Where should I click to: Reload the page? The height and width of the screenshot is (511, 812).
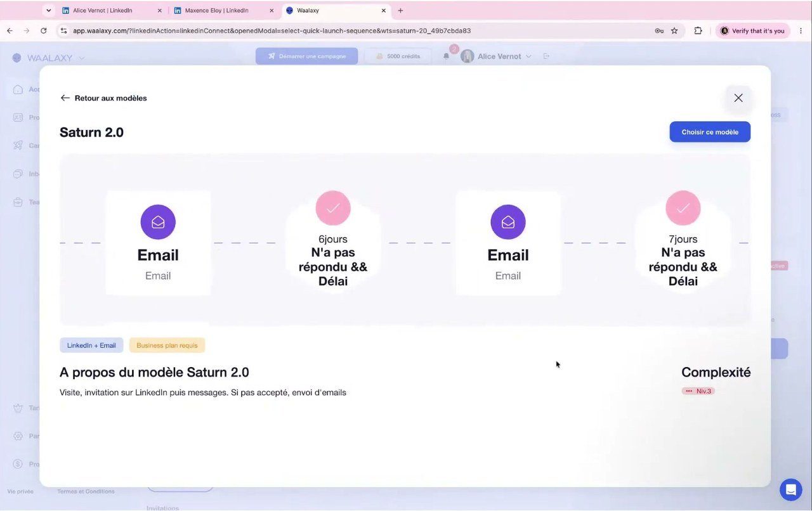coord(43,30)
